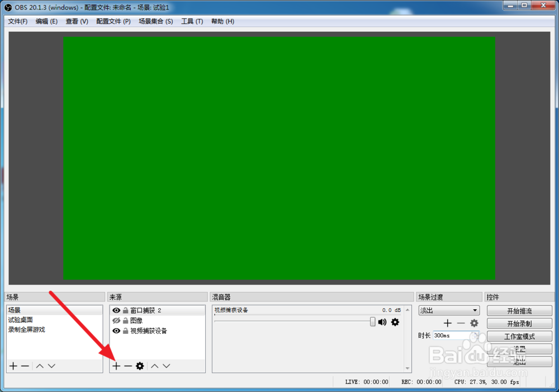
Task: Click the CPU usage status text
Action: coord(487,382)
